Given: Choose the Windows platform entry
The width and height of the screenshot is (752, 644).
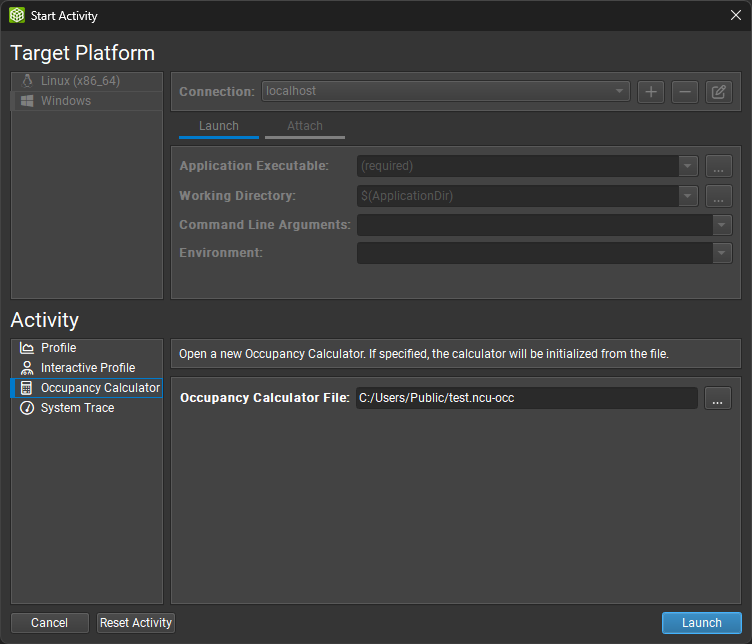Looking at the screenshot, I should [x=66, y=101].
